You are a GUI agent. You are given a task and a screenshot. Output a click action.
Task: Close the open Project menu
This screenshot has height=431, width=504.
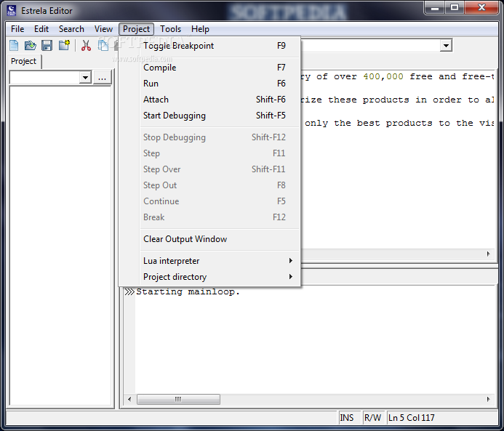click(136, 29)
